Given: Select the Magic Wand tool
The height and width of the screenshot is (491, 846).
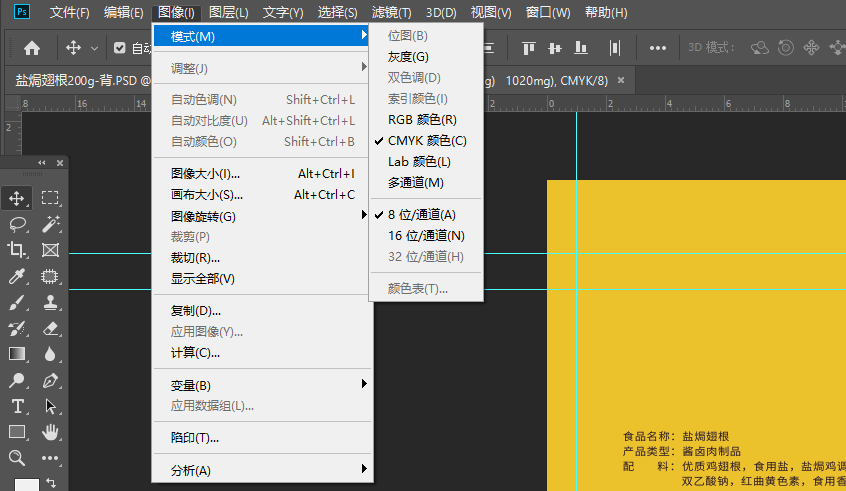Looking at the screenshot, I should (50, 224).
